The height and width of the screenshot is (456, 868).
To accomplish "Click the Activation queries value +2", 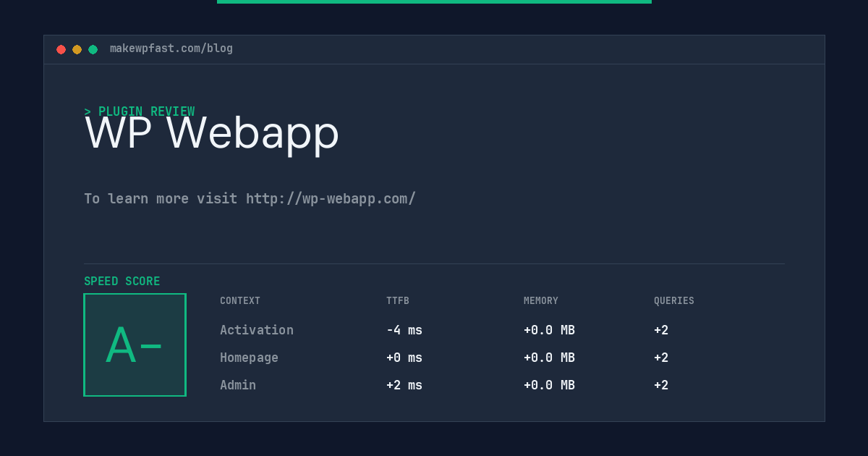I will [x=661, y=330].
